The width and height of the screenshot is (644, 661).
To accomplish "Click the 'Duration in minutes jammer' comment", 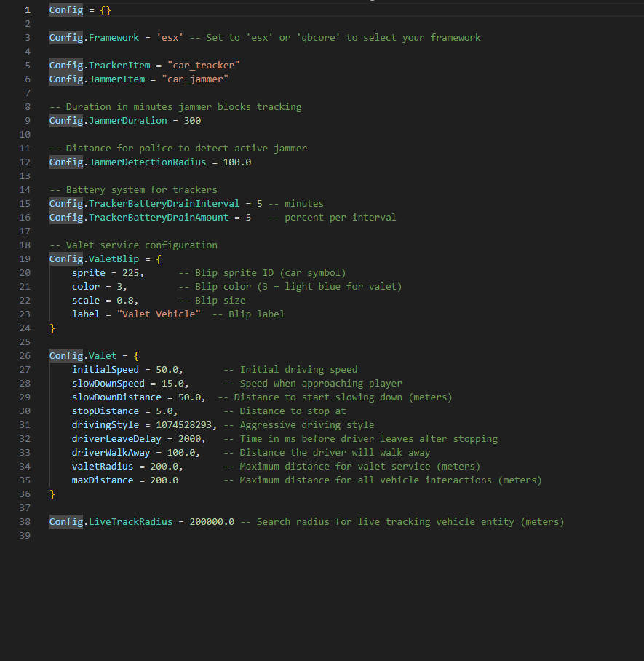I will point(175,107).
